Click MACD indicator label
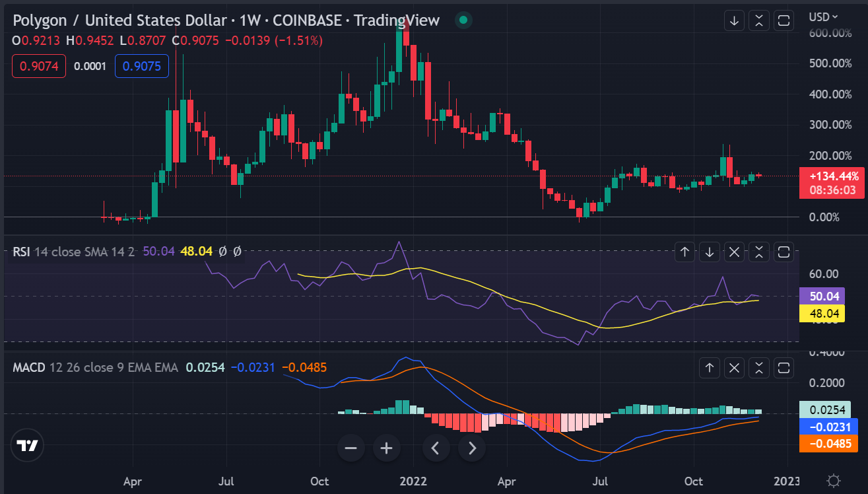 point(29,368)
